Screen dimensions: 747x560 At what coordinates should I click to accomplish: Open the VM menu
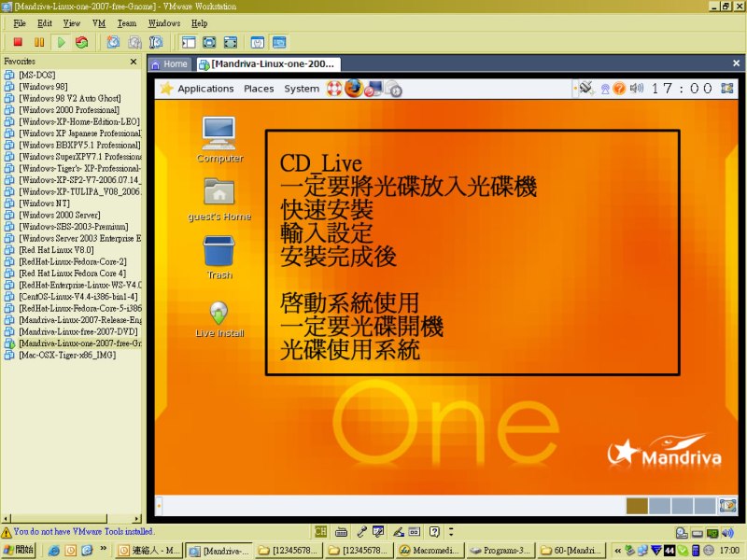coord(99,23)
